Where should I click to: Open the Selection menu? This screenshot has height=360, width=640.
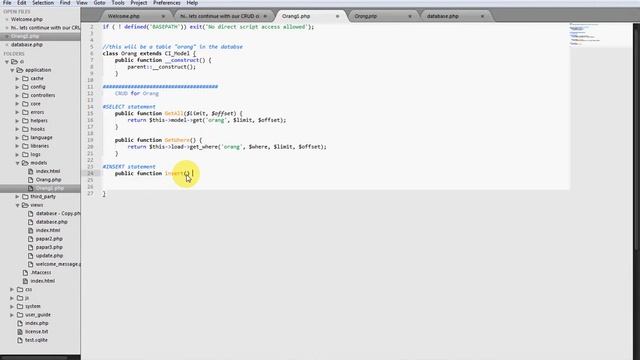[x=43, y=3]
